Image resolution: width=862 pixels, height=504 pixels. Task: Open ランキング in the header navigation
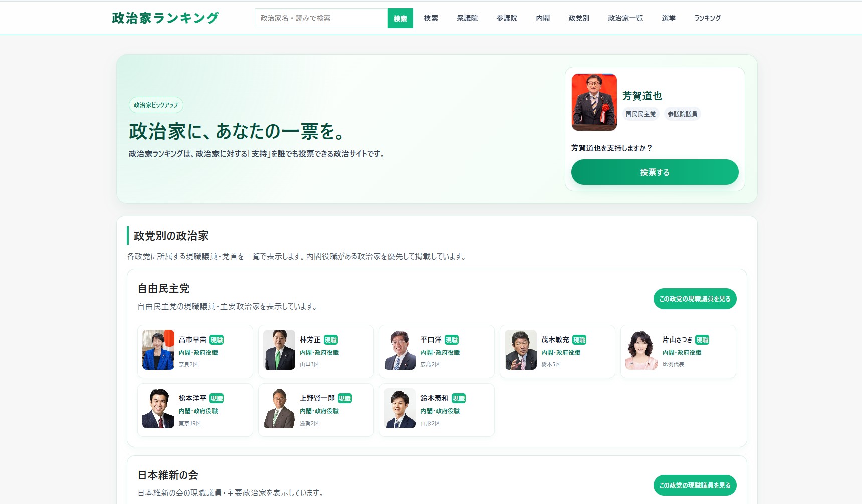click(708, 18)
